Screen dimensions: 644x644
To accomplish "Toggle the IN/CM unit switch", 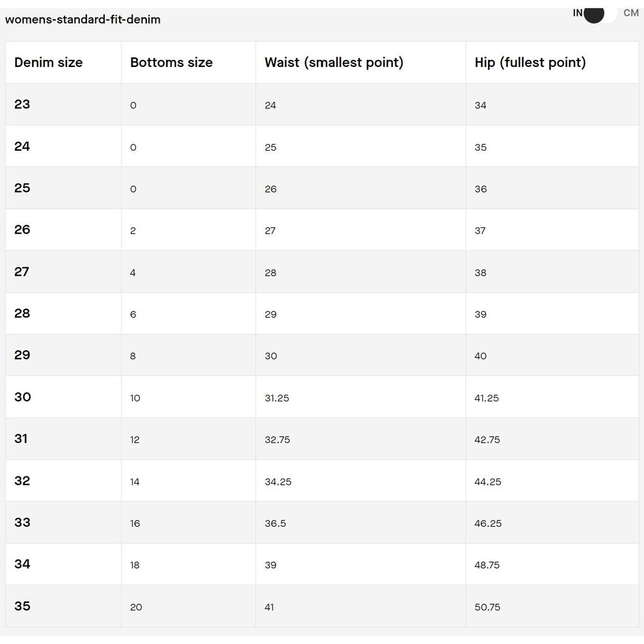I will coord(600,14).
